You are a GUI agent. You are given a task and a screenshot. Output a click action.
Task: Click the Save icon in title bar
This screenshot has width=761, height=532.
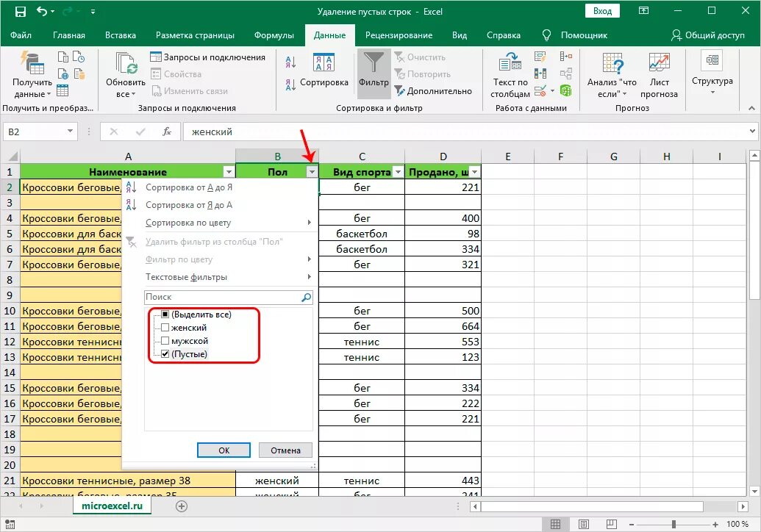[x=20, y=11]
